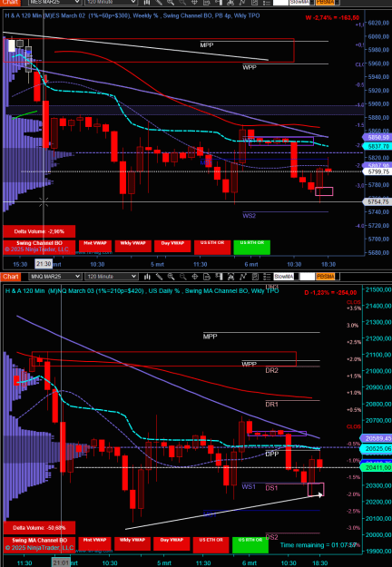The width and height of the screenshot is (392, 567).
Task: Click the orange PBSMA button on MNQ toolbar
Action: click(325, 277)
